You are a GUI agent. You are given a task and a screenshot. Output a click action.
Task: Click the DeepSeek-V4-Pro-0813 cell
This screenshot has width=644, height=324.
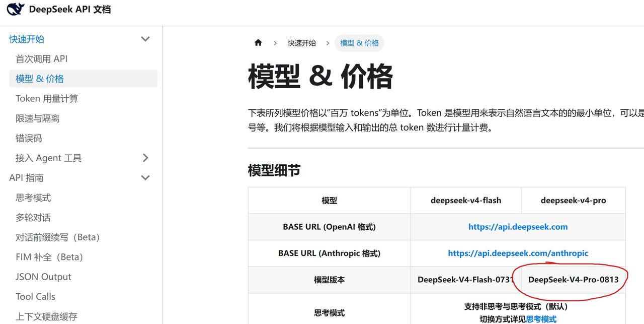[x=573, y=280]
